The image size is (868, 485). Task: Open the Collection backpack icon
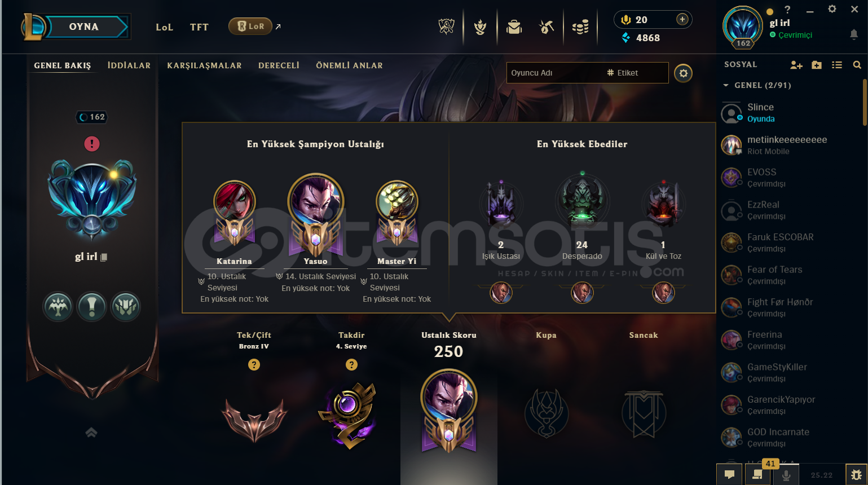point(514,27)
